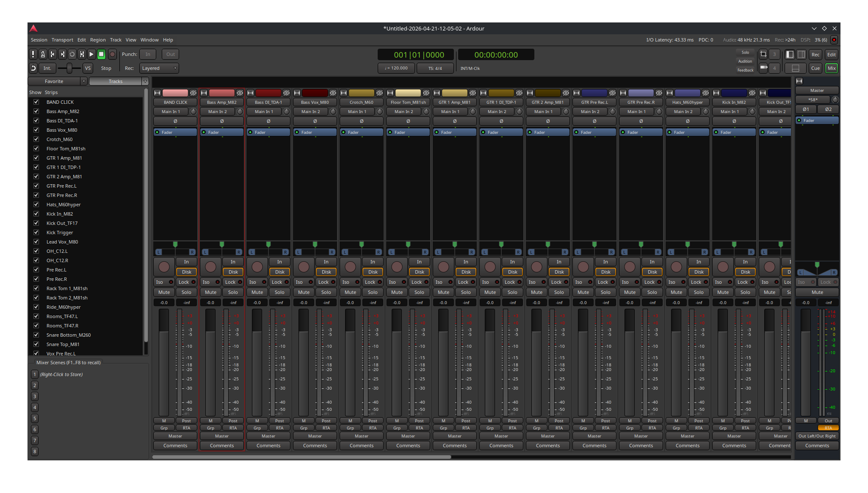Click the play range/selection icon
The height and width of the screenshot is (493, 868).
point(82,54)
